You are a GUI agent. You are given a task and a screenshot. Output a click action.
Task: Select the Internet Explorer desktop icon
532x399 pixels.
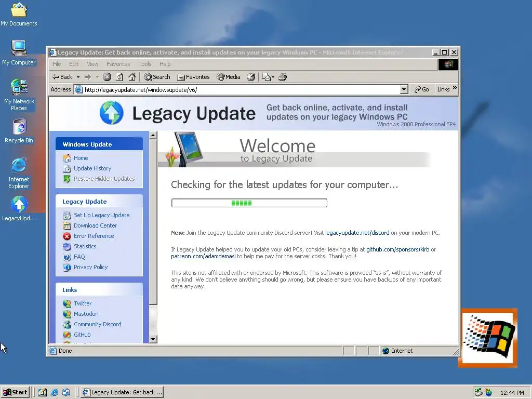[x=19, y=173]
